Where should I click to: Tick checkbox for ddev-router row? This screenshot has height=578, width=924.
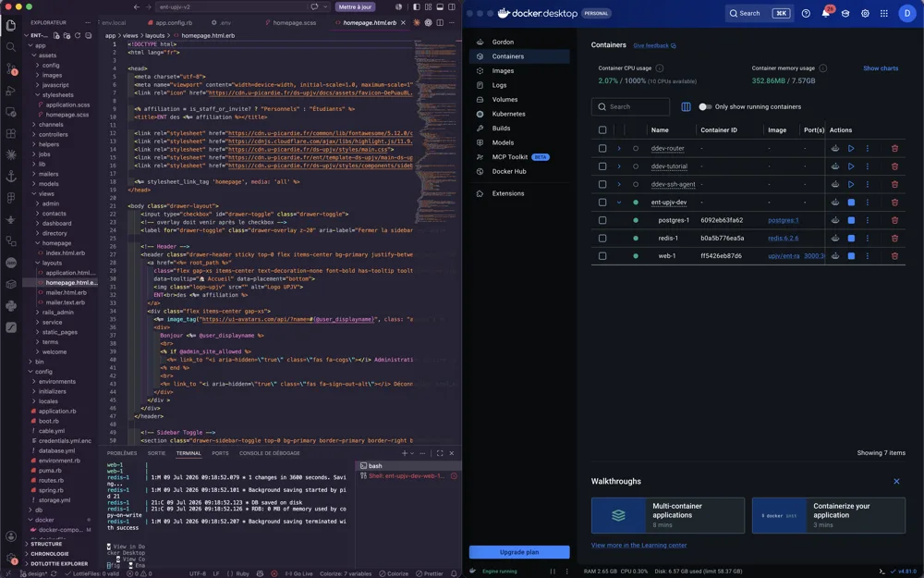pos(602,149)
